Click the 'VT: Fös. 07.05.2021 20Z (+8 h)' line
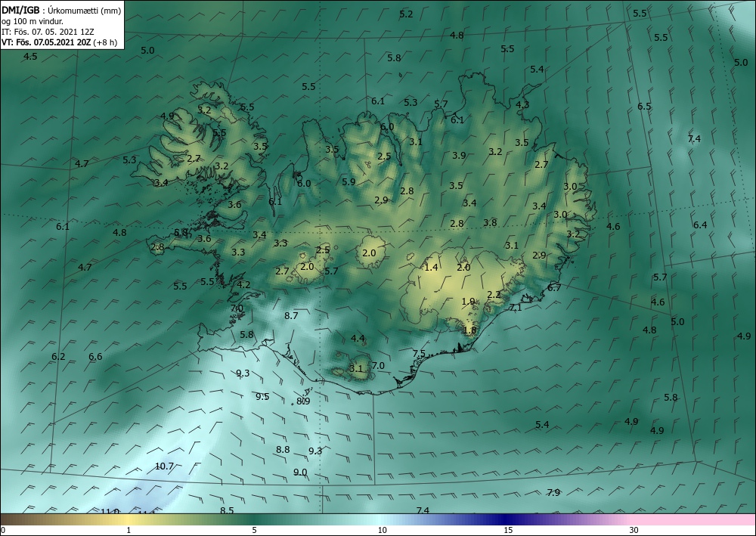The width and height of the screenshot is (756, 536). (59, 42)
